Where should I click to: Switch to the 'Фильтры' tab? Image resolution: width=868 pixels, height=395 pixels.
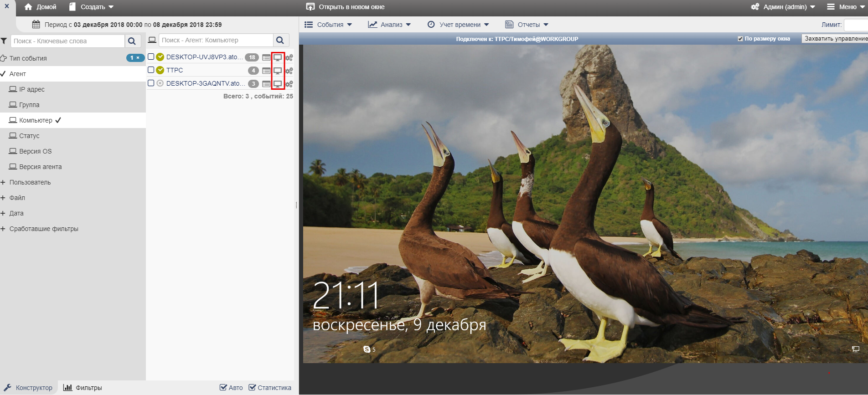click(x=83, y=388)
